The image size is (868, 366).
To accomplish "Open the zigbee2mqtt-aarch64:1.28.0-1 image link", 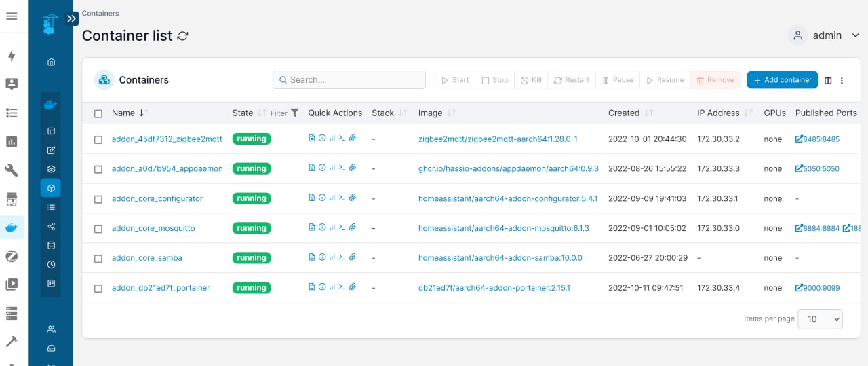I will coord(498,139).
